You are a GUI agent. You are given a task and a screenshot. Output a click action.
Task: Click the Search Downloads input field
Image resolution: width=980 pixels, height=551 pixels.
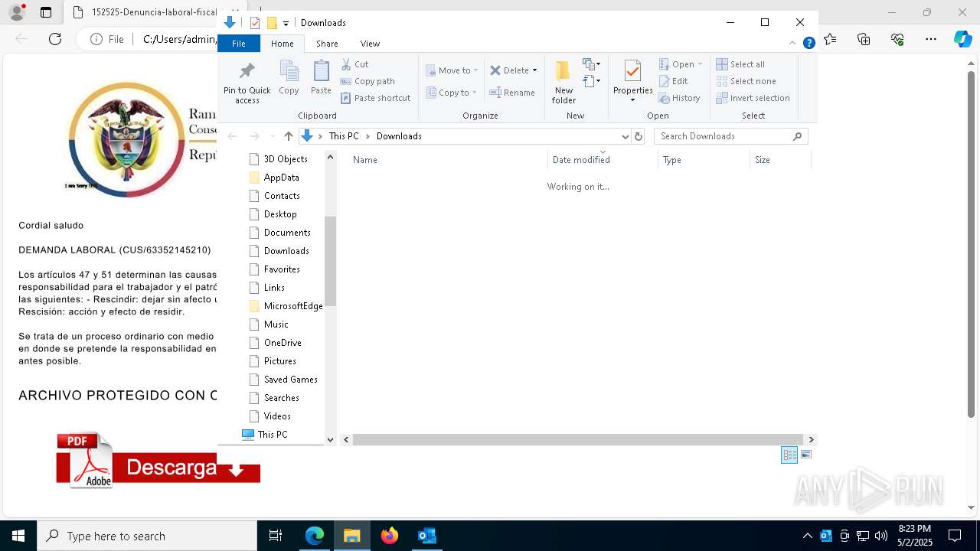(723, 136)
